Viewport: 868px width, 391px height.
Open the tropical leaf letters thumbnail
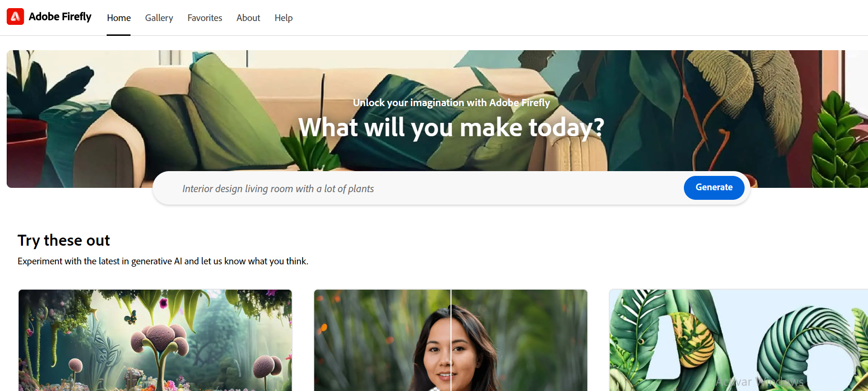click(738, 340)
